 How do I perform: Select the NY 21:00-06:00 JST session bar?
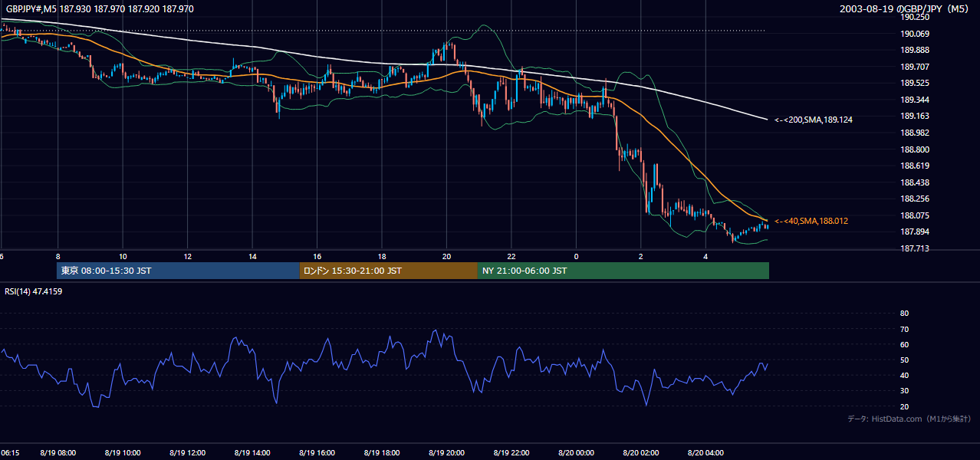(x=623, y=271)
